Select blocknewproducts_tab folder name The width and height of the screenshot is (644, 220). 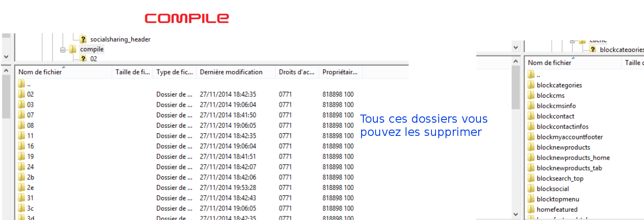point(570,168)
